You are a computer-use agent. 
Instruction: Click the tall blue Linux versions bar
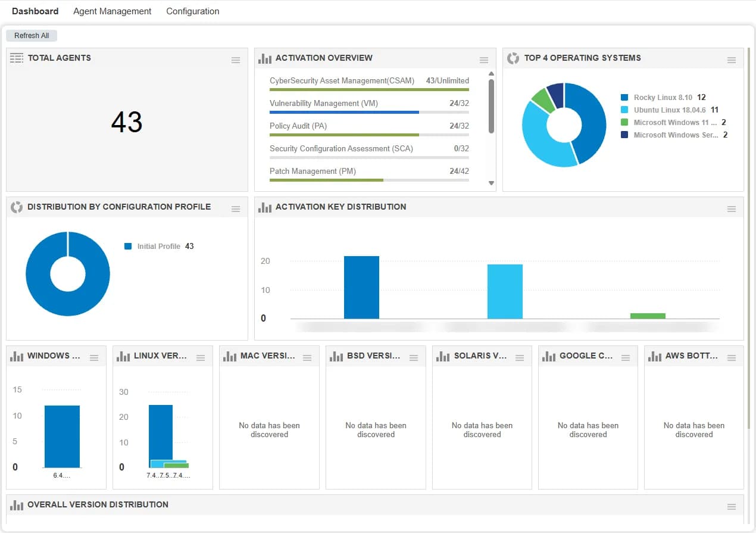click(x=161, y=433)
